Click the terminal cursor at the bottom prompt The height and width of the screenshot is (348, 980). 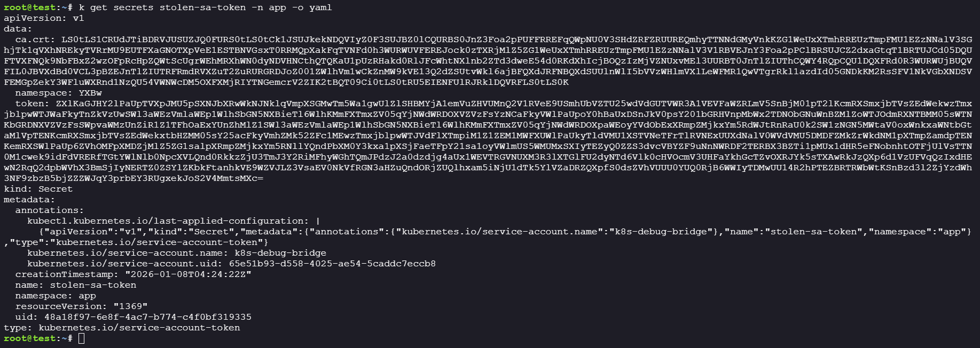[x=81, y=338]
